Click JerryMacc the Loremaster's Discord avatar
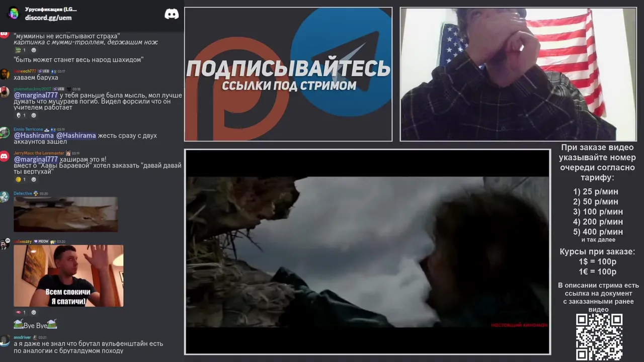Screen dimensions: 644x362 [x=5, y=156]
